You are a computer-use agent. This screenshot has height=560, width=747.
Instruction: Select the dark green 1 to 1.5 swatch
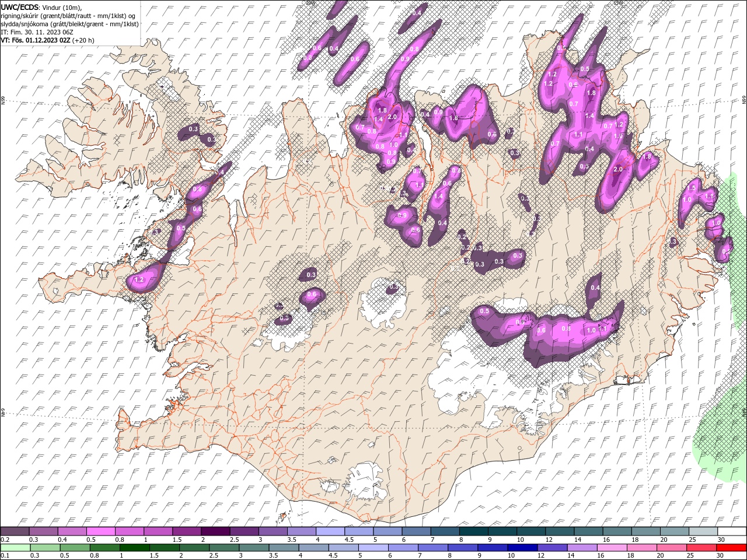pos(134,548)
